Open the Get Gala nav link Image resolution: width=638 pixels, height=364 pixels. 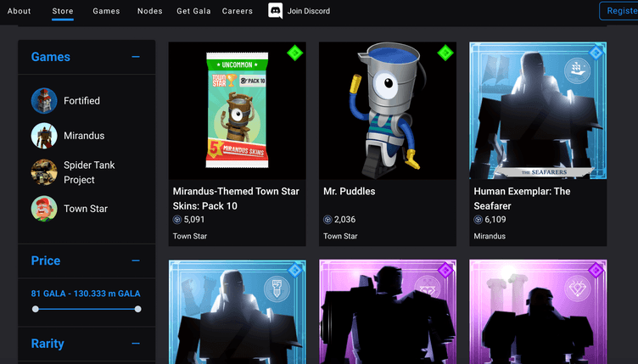(x=193, y=11)
